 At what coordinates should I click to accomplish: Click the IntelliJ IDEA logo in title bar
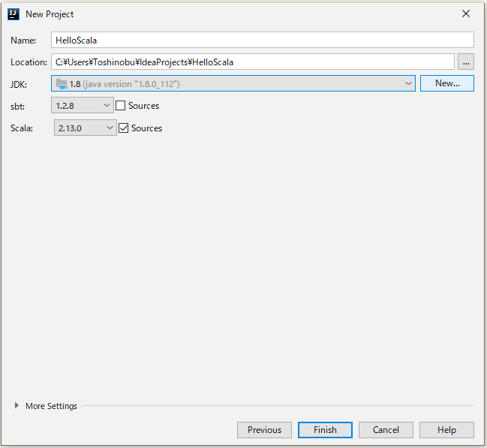pos(14,14)
